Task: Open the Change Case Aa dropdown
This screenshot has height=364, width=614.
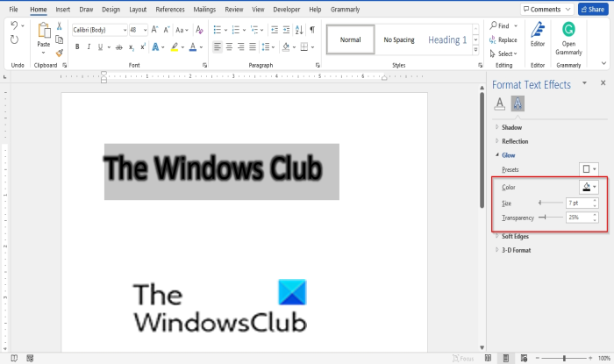Action: pos(182,30)
